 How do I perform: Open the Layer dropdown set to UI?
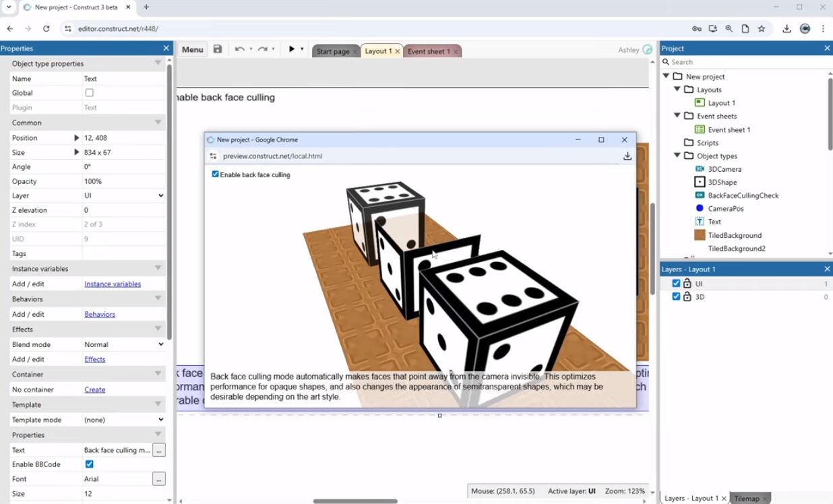coord(124,195)
